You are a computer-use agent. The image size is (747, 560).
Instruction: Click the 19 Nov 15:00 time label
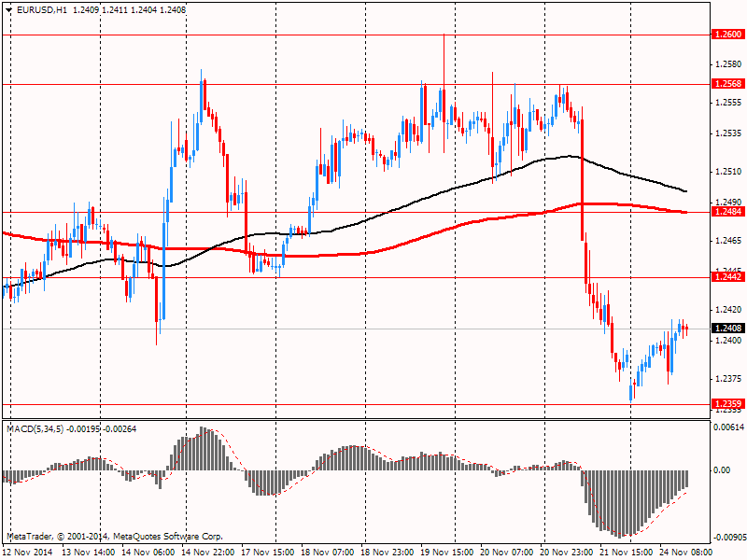(447, 553)
